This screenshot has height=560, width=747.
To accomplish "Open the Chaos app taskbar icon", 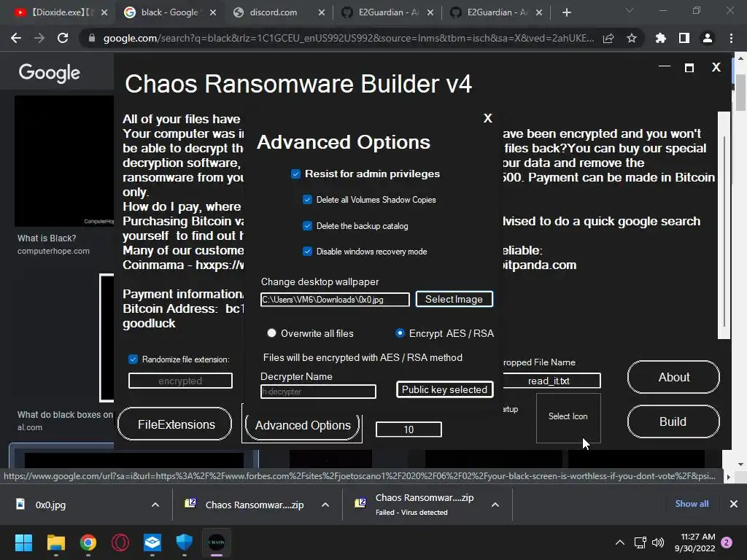I will click(x=216, y=542).
